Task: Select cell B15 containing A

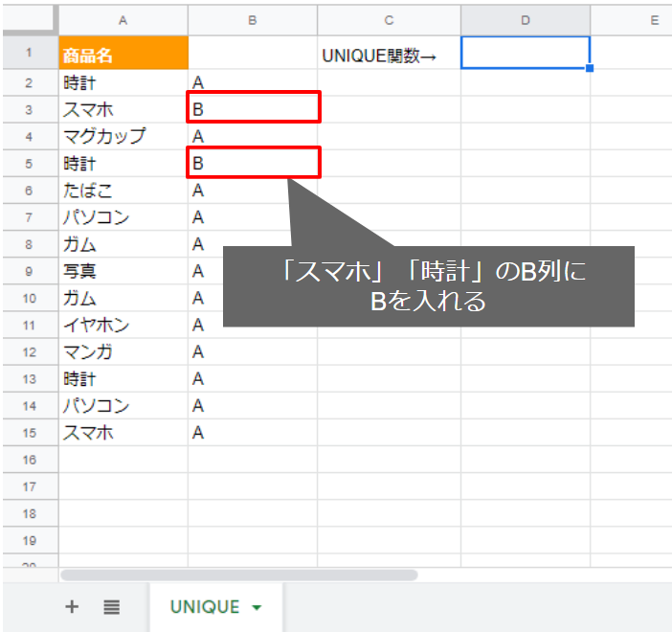Action: pos(253,433)
